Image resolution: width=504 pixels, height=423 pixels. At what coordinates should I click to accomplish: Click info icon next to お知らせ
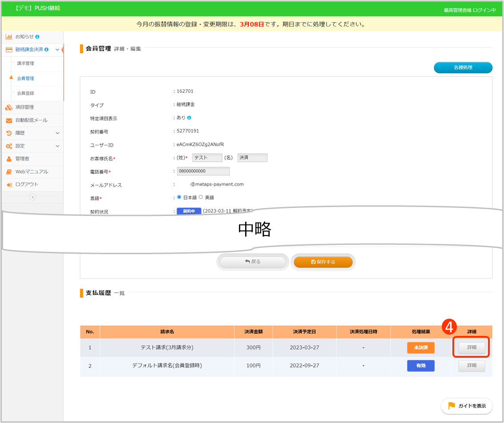37,36
